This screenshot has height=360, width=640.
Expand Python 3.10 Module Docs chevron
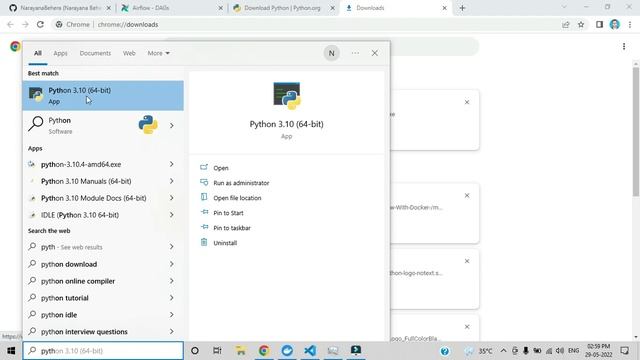(x=172, y=198)
